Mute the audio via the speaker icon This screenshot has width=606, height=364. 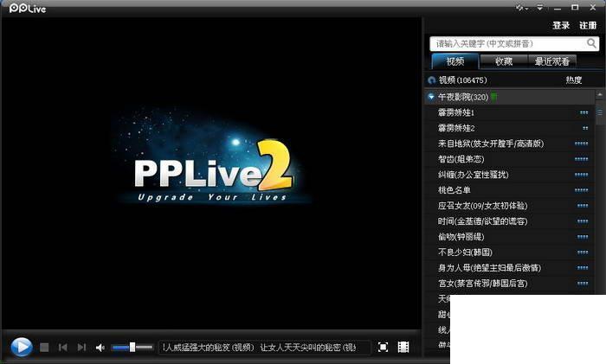pyautogui.click(x=100, y=348)
